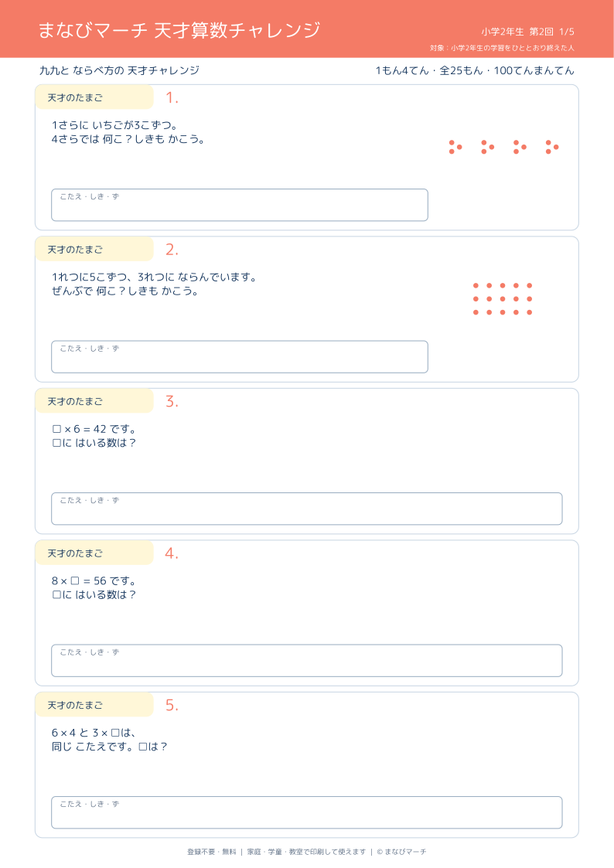Screen dimensions: 614x868
Task: Click the question text □×6＝42 です
Action: (94, 429)
